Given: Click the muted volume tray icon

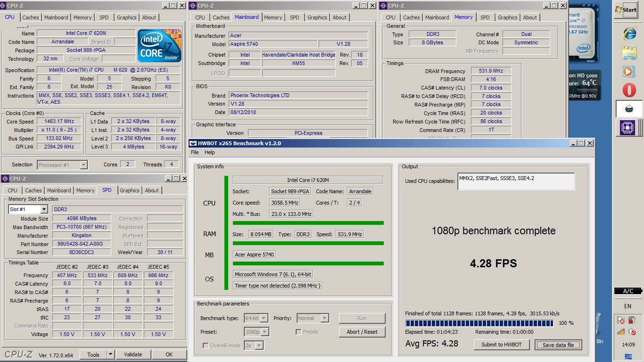Looking at the screenshot, I should point(632,331).
